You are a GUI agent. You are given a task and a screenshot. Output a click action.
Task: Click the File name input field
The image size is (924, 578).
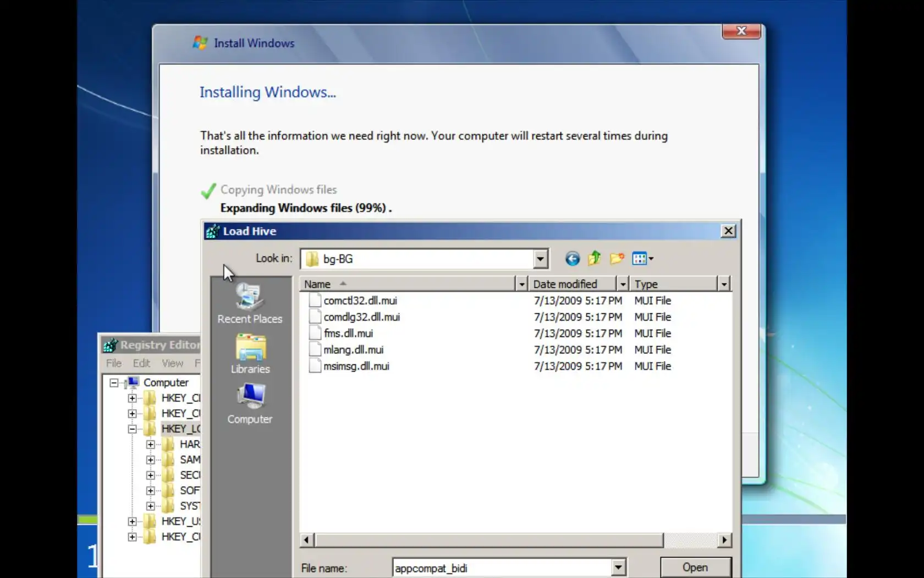(x=502, y=568)
